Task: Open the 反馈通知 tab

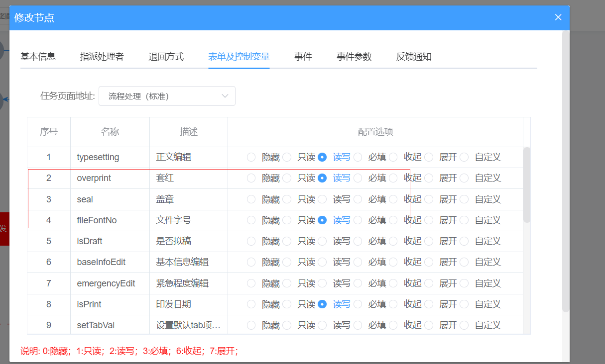Action: pyautogui.click(x=414, y=57)
